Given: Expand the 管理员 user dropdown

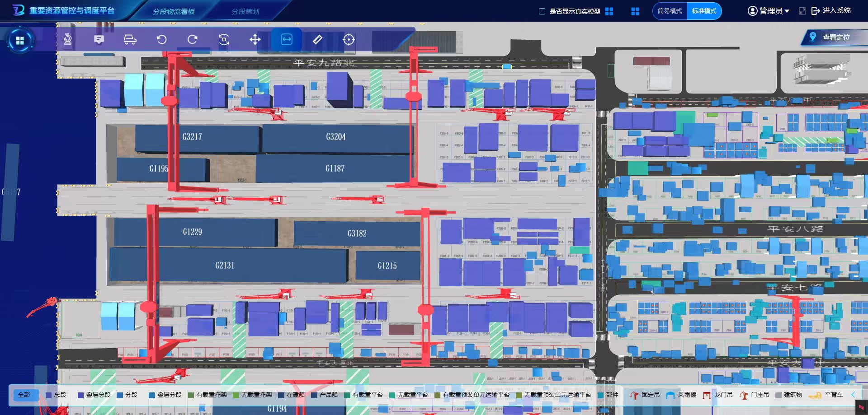Looking at the screenshot, I should 769,11.
